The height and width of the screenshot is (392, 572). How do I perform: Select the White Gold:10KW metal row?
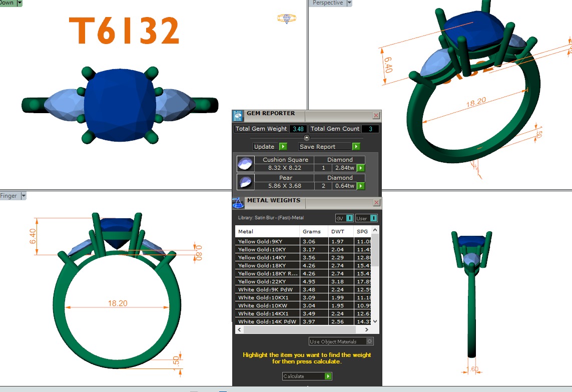268,305
